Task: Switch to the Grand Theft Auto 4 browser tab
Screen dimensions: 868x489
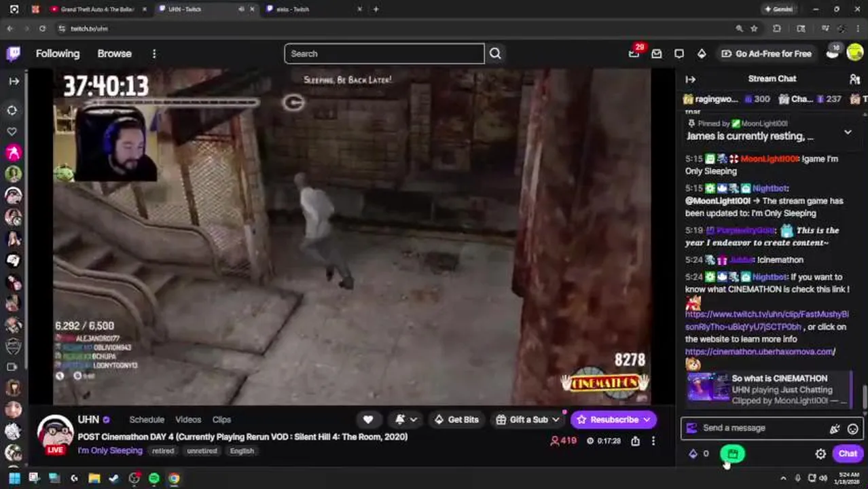Action: 97,10
